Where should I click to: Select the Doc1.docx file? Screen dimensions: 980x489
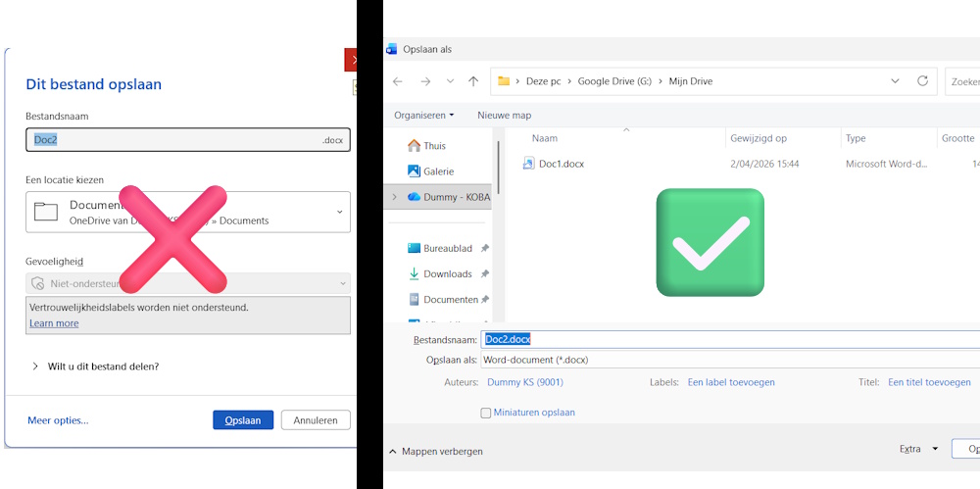(x=561, y=164)
